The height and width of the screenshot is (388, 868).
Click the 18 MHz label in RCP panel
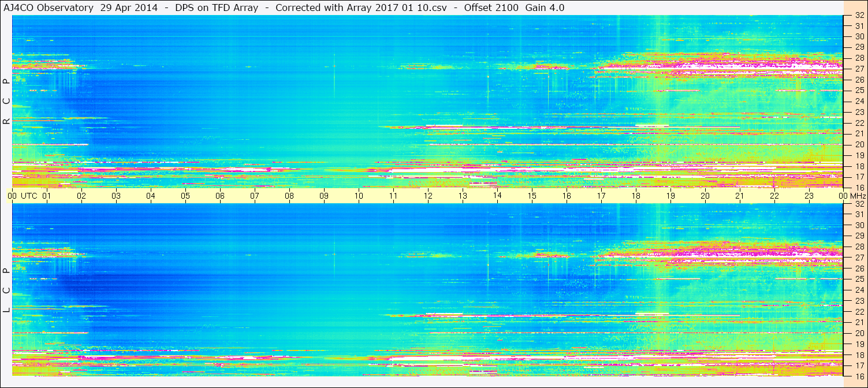pyautogui.click(x=859, y=166)
